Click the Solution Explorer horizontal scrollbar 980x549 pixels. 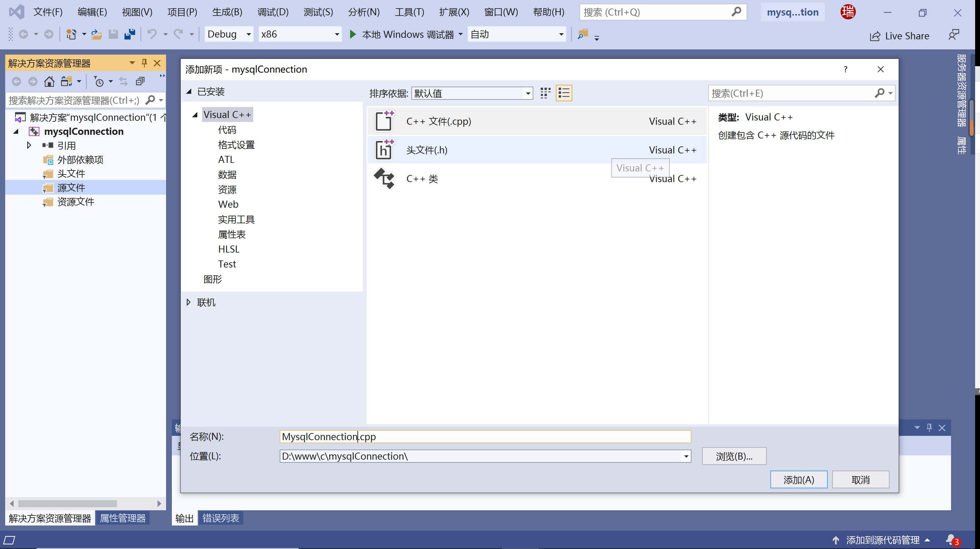(67, 503)
